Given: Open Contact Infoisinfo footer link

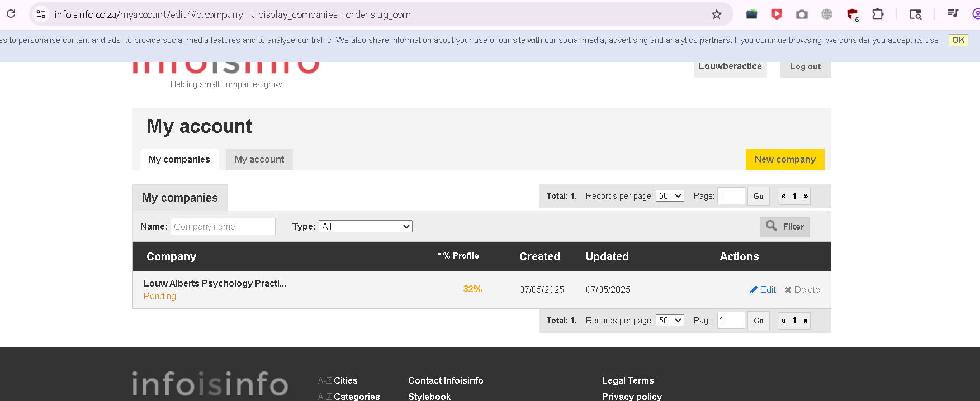Looking at the screenshot, I should pos(446,380).
